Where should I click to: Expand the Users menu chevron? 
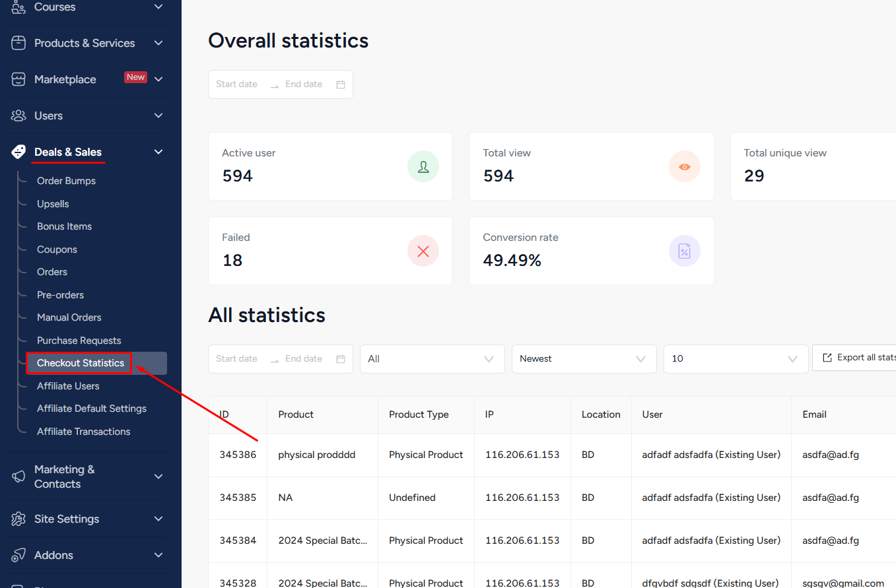pos(158,115)
